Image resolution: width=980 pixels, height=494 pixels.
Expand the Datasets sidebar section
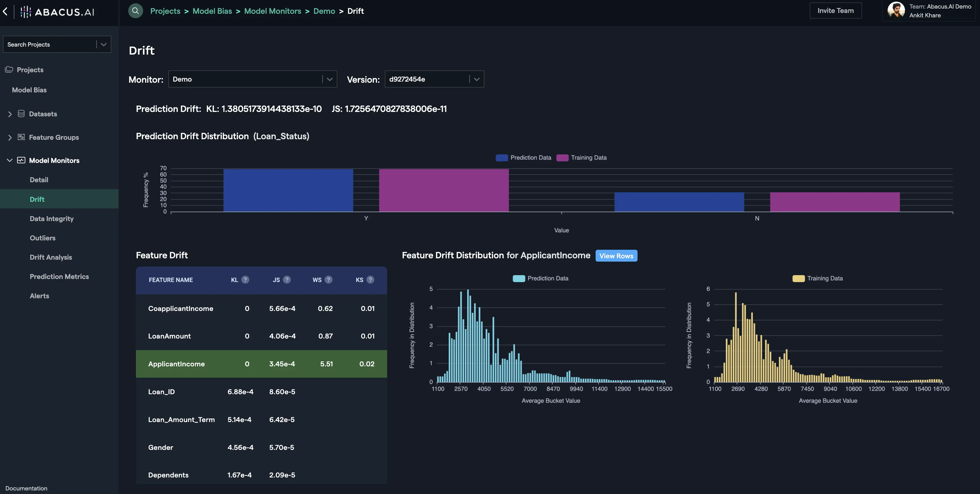(10, 114)
